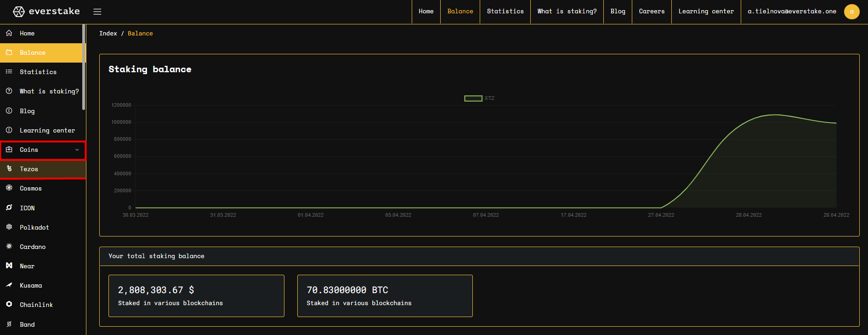Select Tezos label in the coins list
Screen dimensions: 868x335
29,169
